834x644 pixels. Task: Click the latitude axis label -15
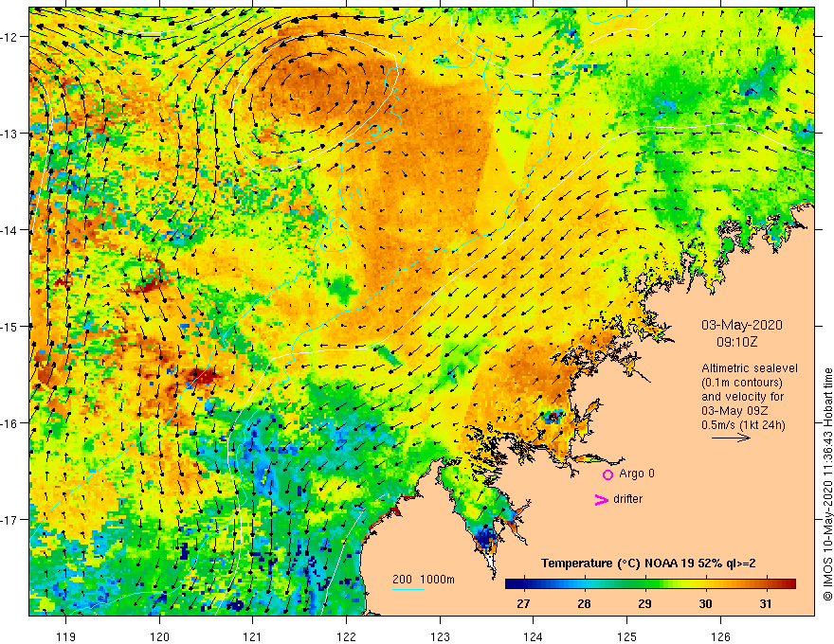10,326
